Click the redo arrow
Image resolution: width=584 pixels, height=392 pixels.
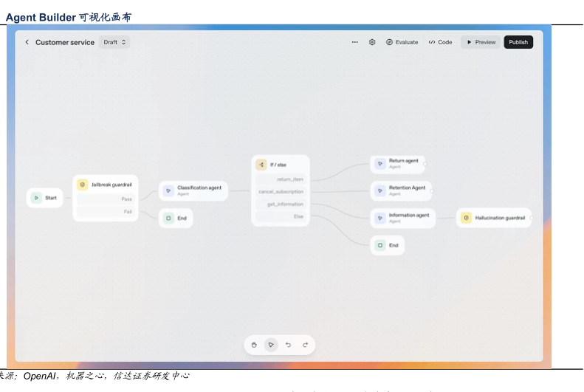click(x=305, y=345)
